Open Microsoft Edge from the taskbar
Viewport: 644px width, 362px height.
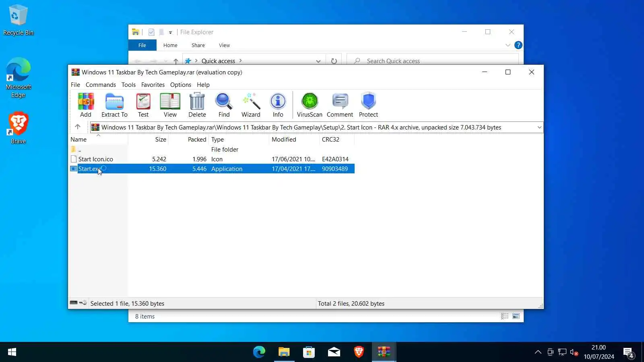(x=259, y=352)
